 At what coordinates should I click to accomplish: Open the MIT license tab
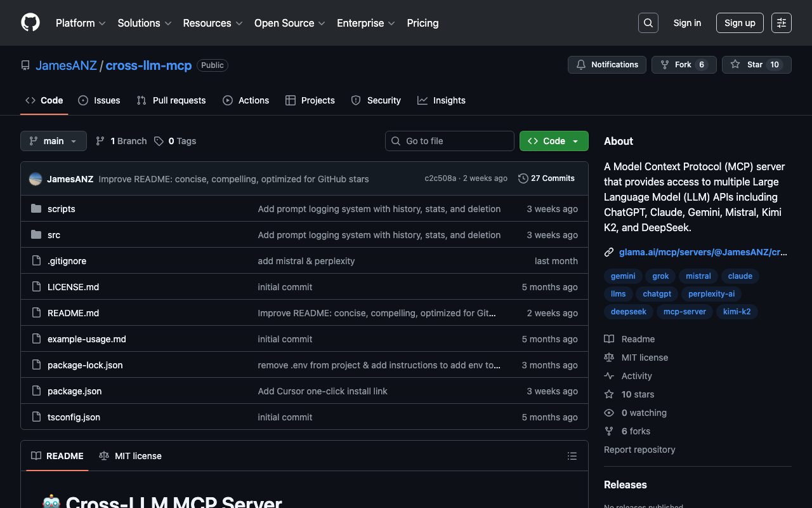[131, 456]
